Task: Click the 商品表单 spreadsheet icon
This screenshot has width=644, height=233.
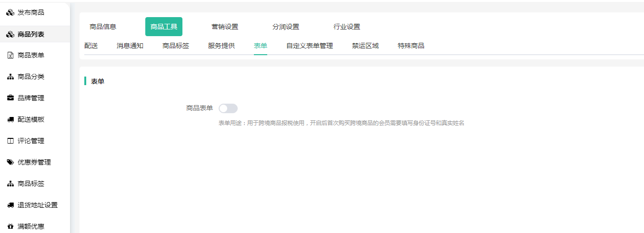Action: [x=10, y=56]
